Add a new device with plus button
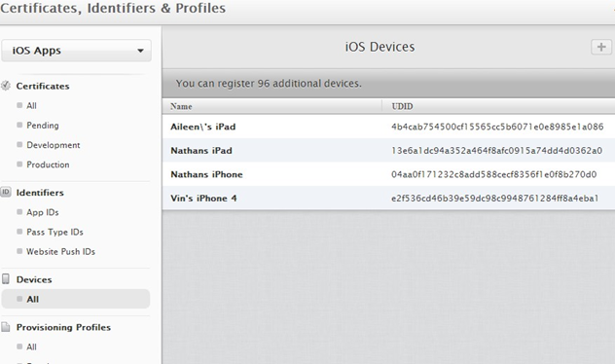 600,47
